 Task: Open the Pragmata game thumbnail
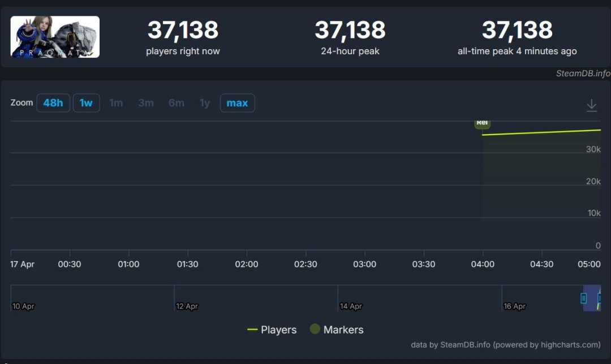[55, 37]
